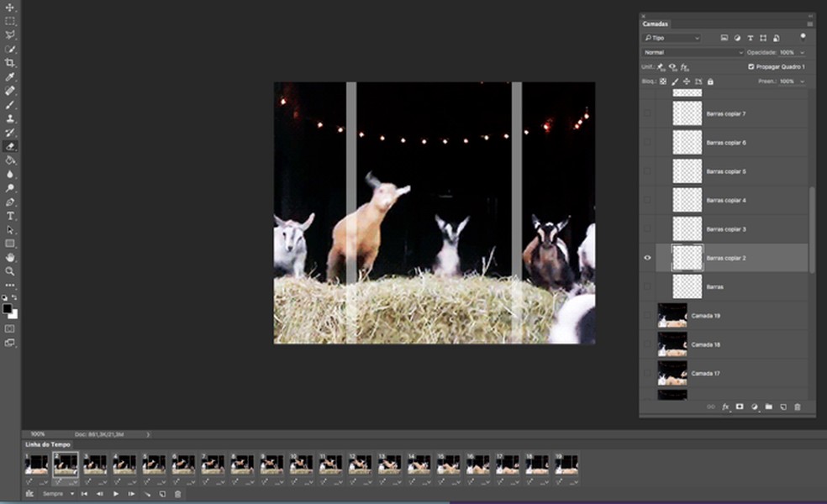Open the fx layer style menu
827x504 pixels.
[x=725, y=407]
